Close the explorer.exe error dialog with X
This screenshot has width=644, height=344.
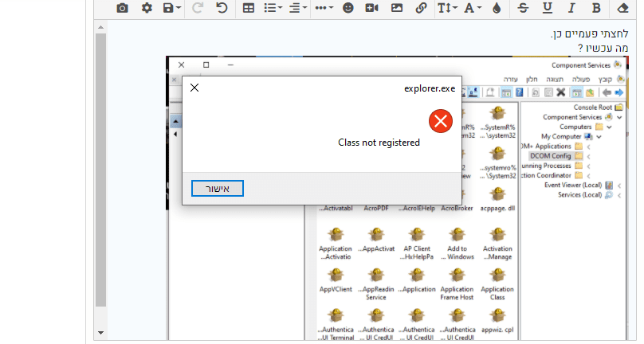click(x=194, y=88)
